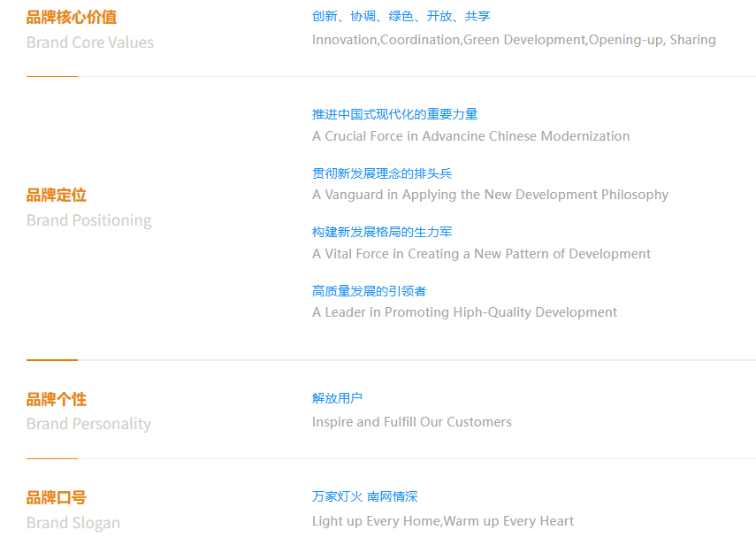Image resolution: width=756 pixels, height=553 pixels.
Task: Click the 品牌定位 orange heading
Action: point(57,195)
